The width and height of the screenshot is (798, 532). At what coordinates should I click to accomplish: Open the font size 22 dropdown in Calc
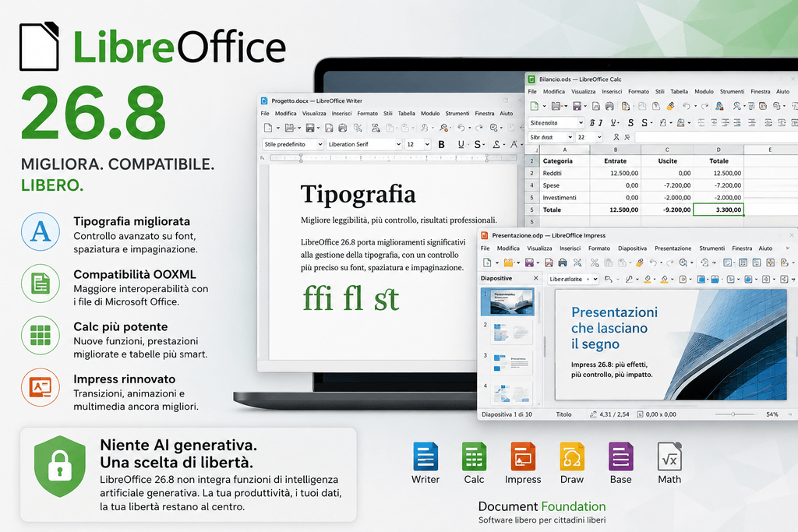click(589, 137)
